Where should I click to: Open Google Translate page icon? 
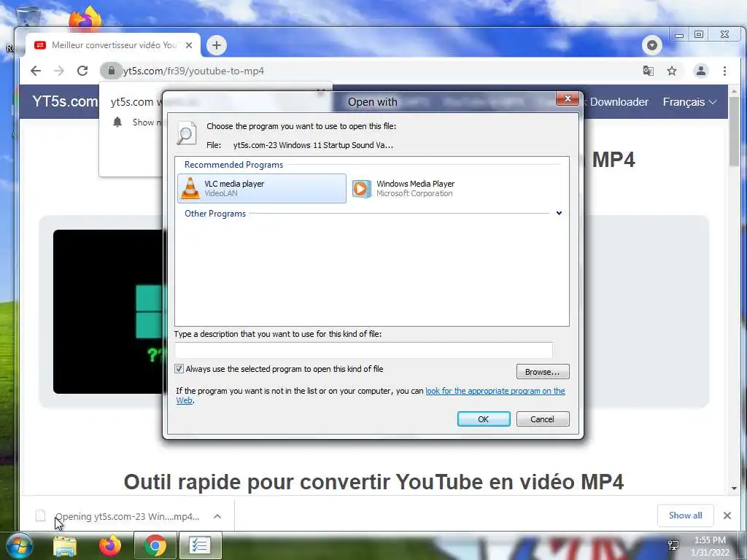(648, 71)
